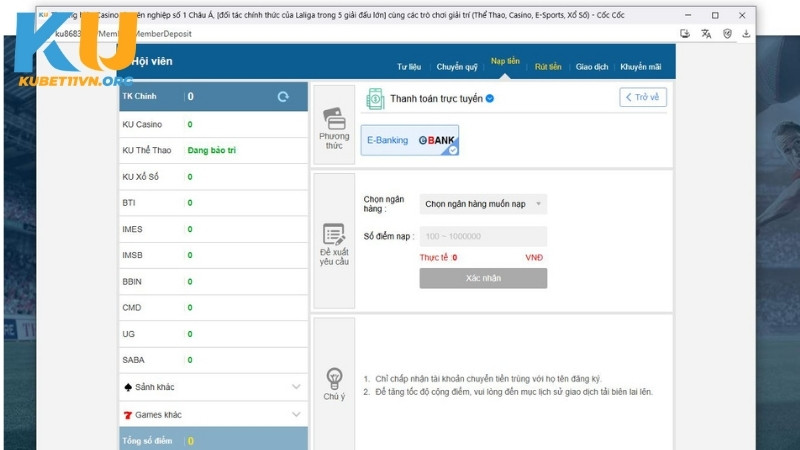Go to the Khuyến mãi tab

click(640, 67)
